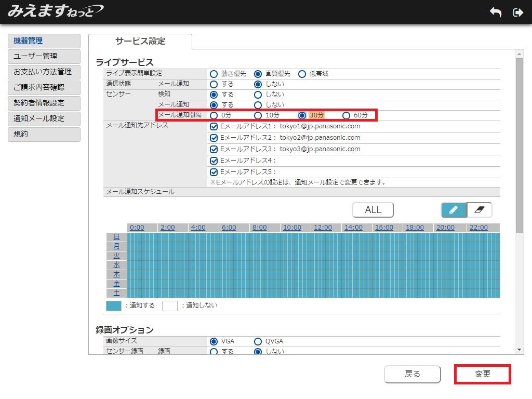Click the blue 通知する legend swatch

point(113,305)
